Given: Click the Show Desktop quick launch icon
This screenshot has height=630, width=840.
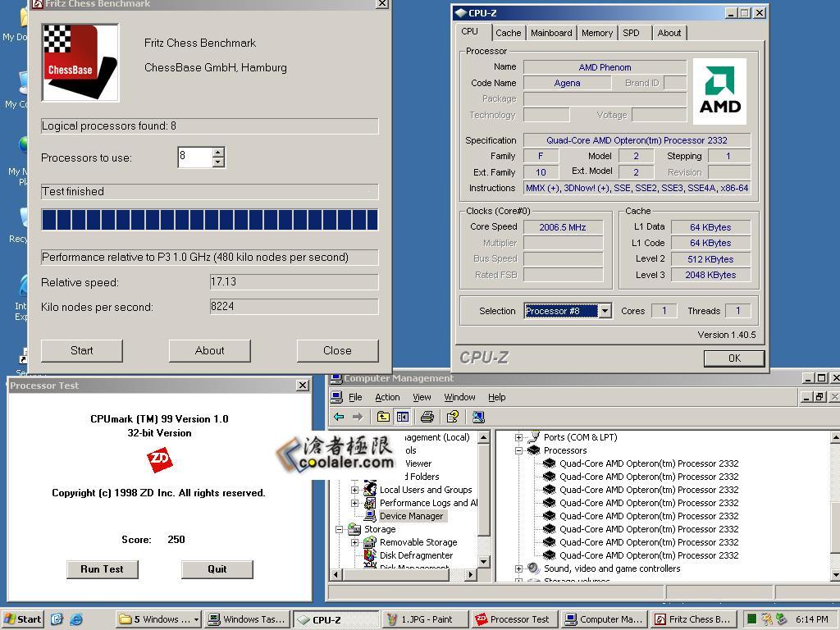Looking at the screenshot, I should pyautogui.click(x=57, y=619).
